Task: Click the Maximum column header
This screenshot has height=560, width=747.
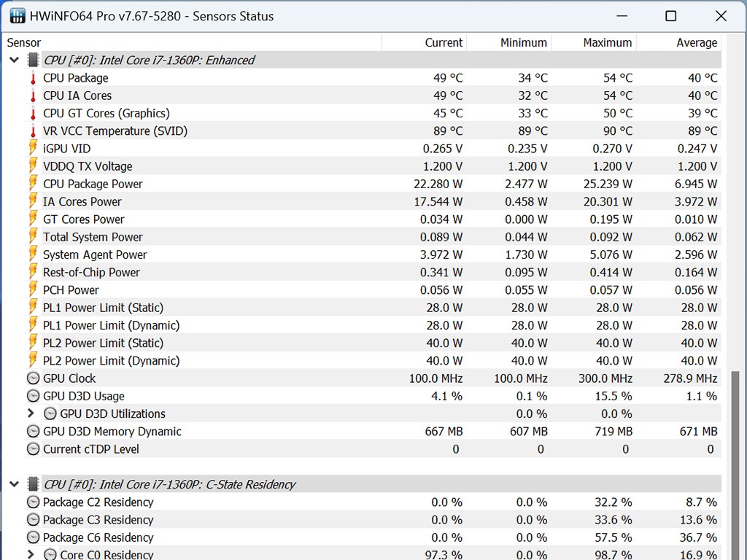Action: 607,42
